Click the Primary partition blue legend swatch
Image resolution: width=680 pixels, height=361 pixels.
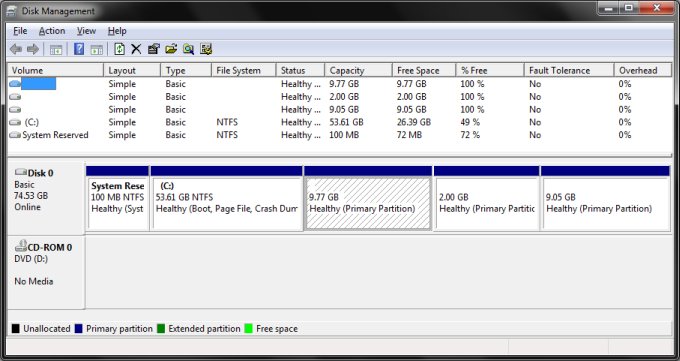click(78, 328)
